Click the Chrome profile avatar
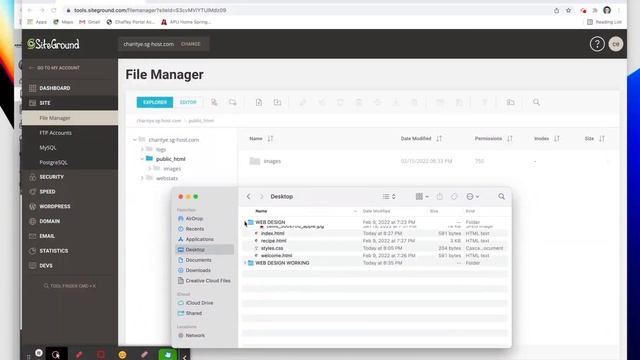640x360 pixels. pyautogui.click(x=607, y=10)
